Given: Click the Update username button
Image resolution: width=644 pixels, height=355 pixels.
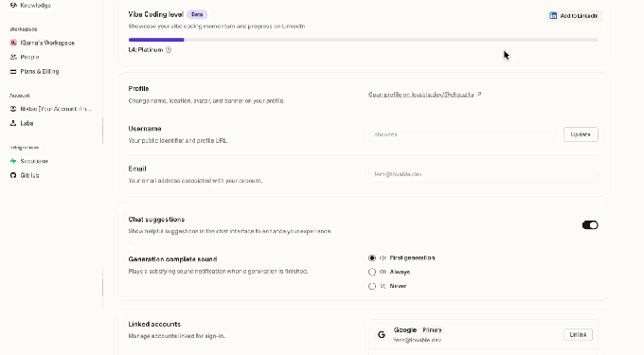Looking at the screenshot, I should click(581, 134).
